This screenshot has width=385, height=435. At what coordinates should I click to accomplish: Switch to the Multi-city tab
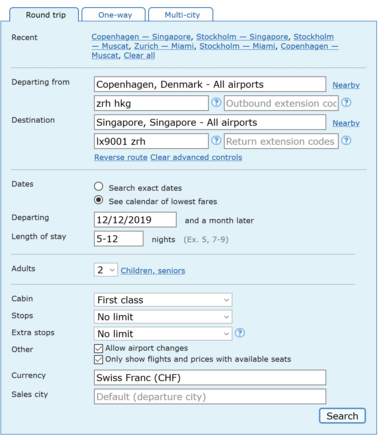(182, 15)
